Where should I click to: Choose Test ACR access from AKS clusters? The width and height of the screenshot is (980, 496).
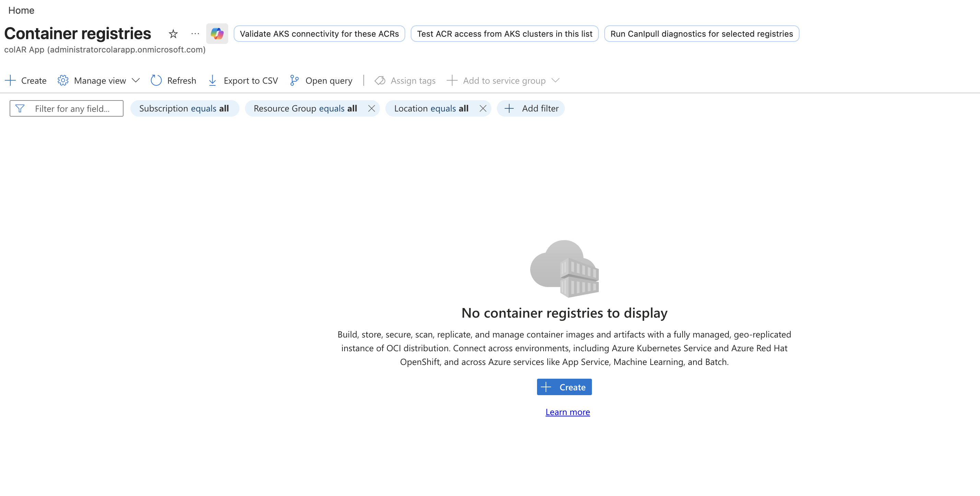pos(504,34)
